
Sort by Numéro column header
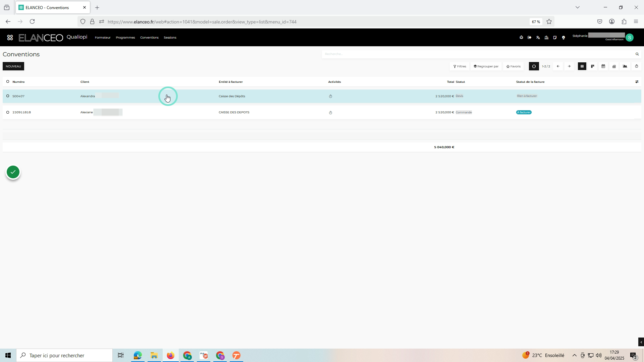(18, 82)
